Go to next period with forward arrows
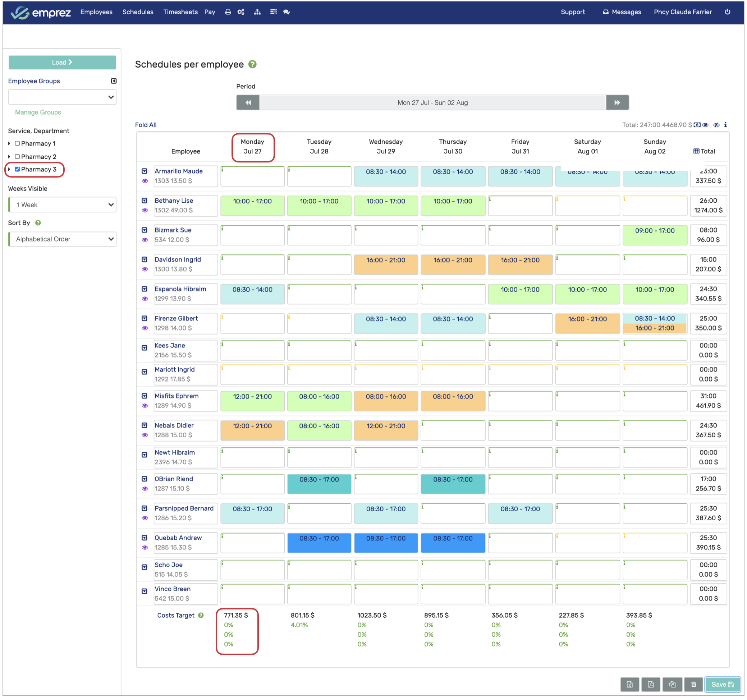Screen dimensions: 747x700 [x=617, y=102]
